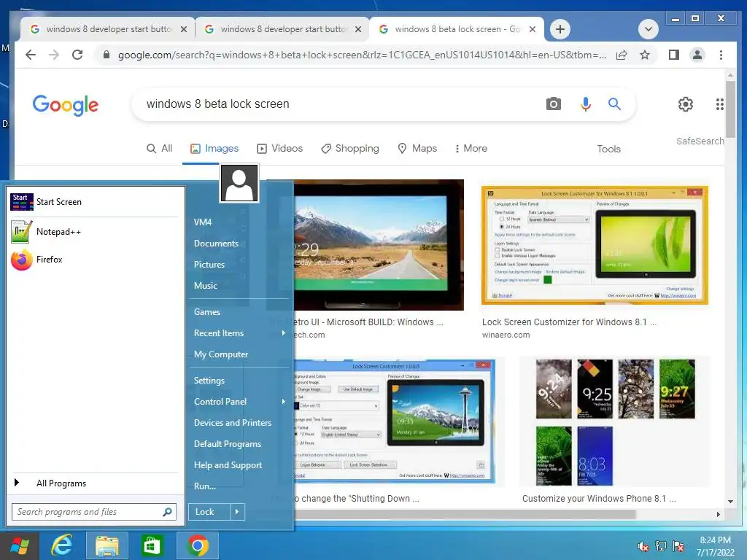
Task: Open the shutdown options arrow next to Lock
Action: tap(237, 512)
